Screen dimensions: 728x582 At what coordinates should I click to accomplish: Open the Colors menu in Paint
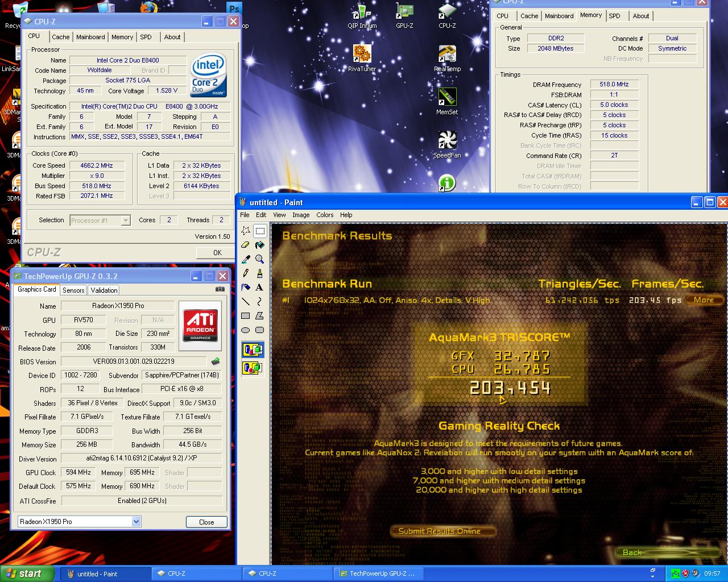[325, 215]
